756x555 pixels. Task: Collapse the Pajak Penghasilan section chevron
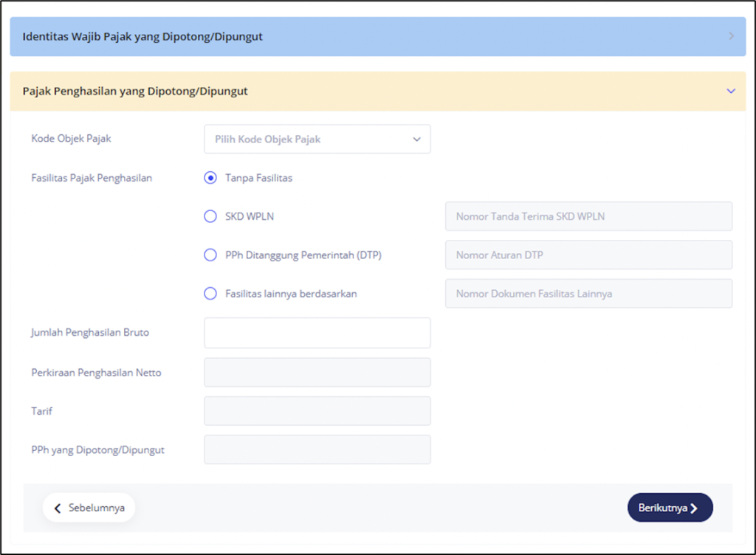tap(731, 92)
